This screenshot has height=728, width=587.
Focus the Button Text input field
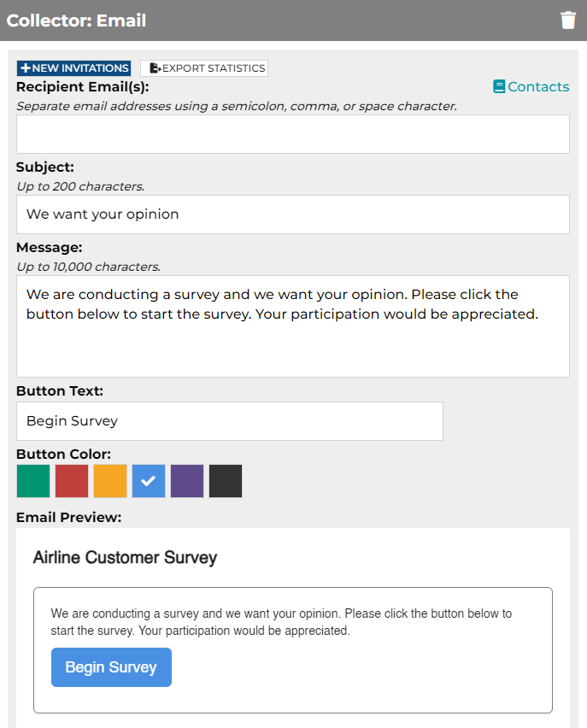pyautogui.click(x=230, y=421)
